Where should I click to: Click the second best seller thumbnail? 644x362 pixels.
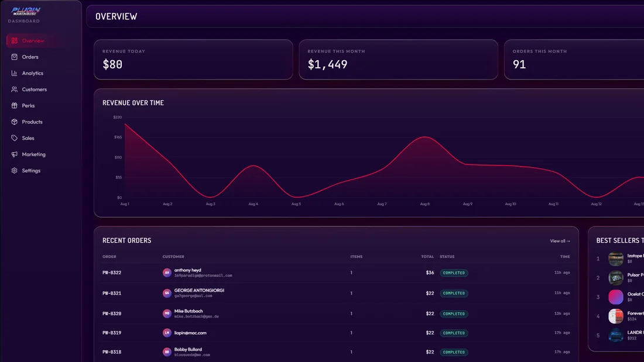pyautogui.click(x=616, y=278)
